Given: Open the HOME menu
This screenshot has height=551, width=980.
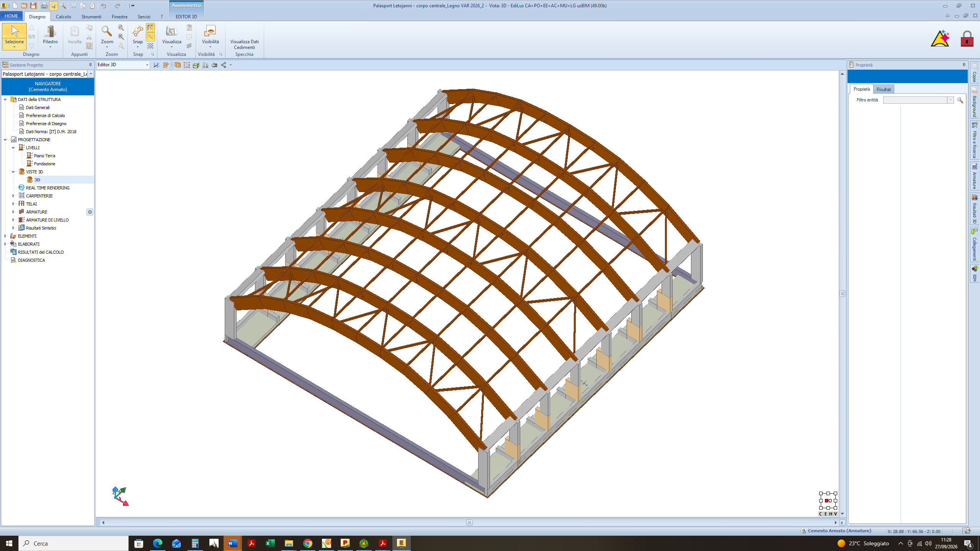Looking at the screenshot, I should (x=11, y=16).
